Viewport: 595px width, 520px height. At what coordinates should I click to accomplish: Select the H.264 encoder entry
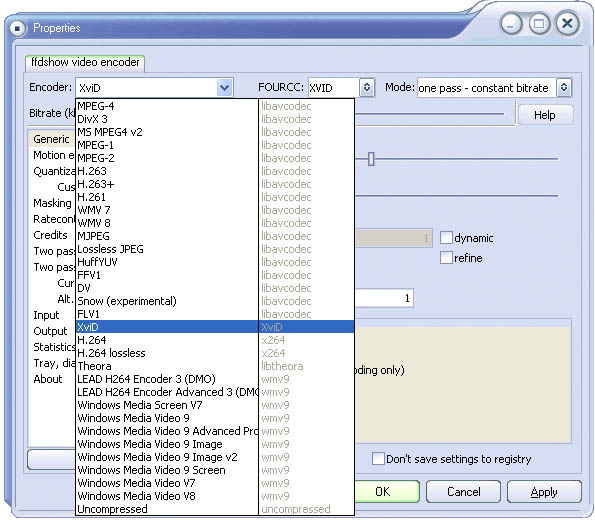[215, 340]
